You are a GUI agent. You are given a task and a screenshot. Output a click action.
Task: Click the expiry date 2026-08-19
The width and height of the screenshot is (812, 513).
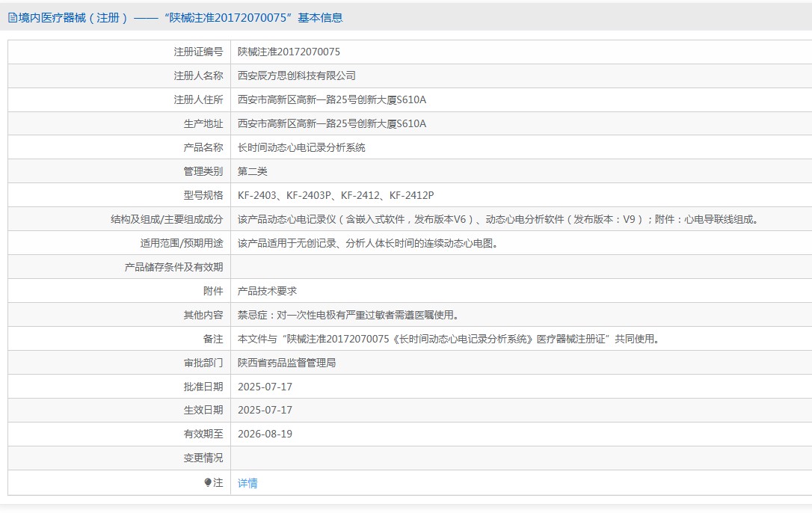265,434
